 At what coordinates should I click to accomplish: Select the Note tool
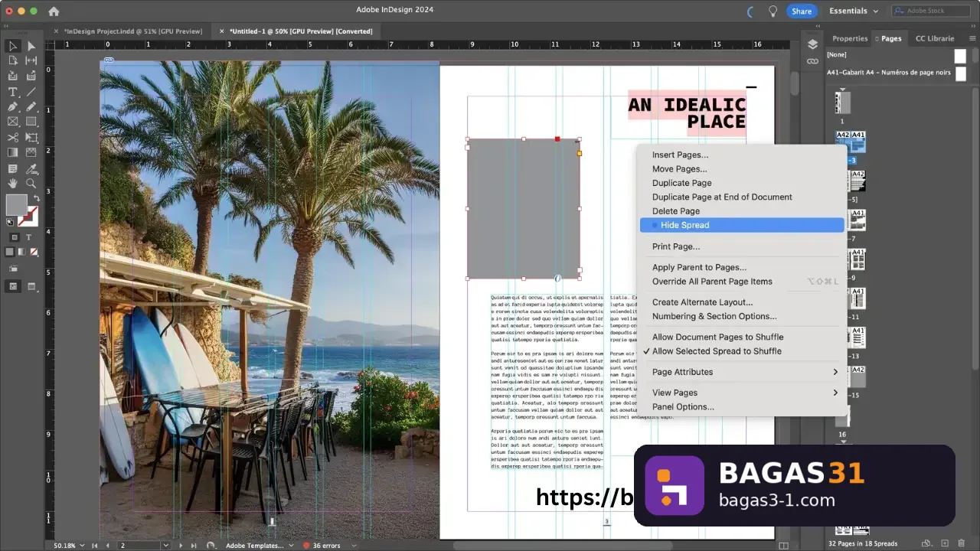point(13,168)
